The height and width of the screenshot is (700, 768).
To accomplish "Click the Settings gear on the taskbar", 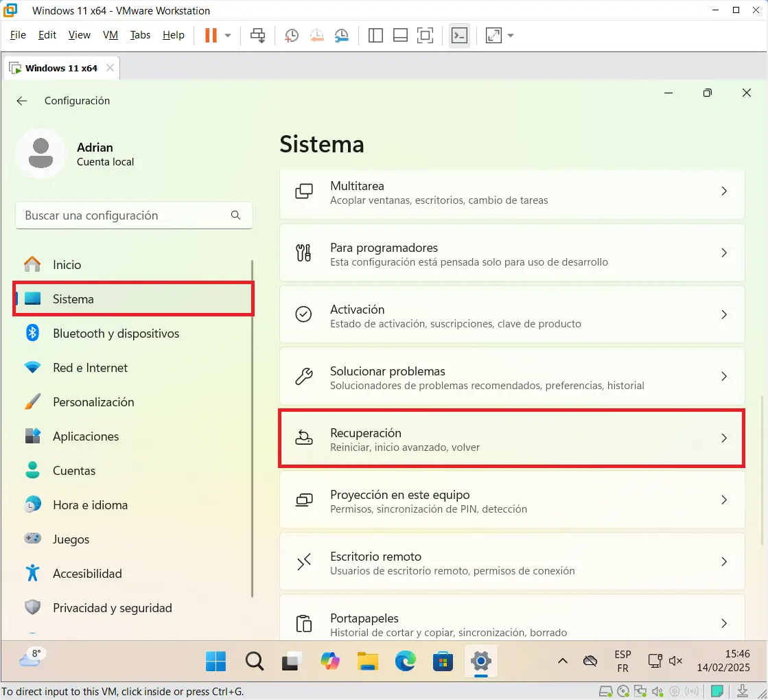I will [481, 662].
